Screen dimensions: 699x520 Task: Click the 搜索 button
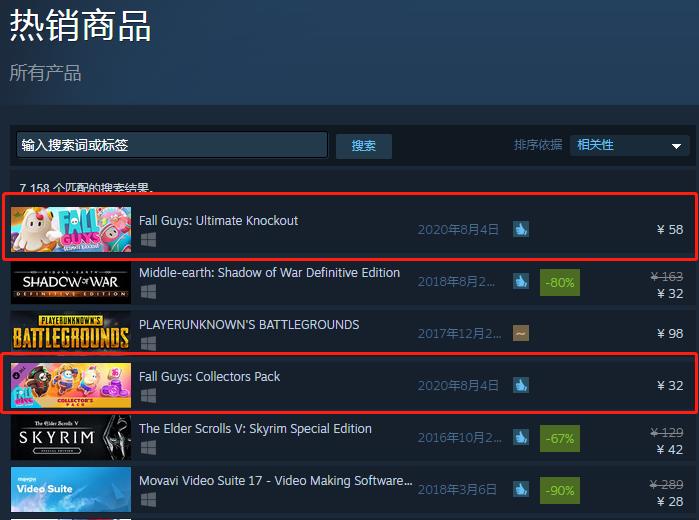pos(364,146)
